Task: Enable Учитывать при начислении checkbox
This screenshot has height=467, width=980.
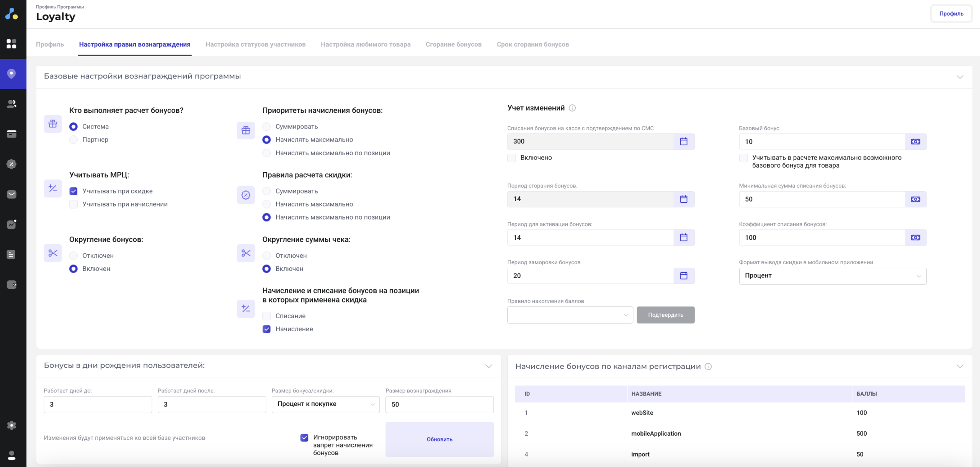Action: pos(73,204)
